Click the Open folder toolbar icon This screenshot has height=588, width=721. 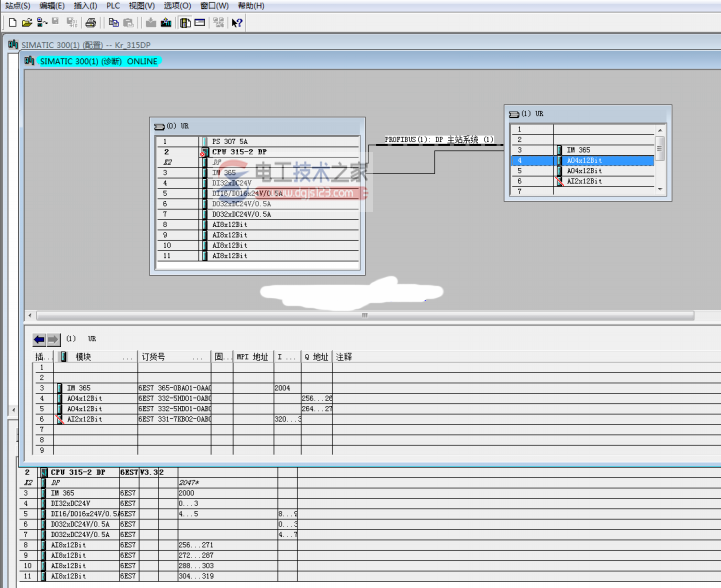27,23
